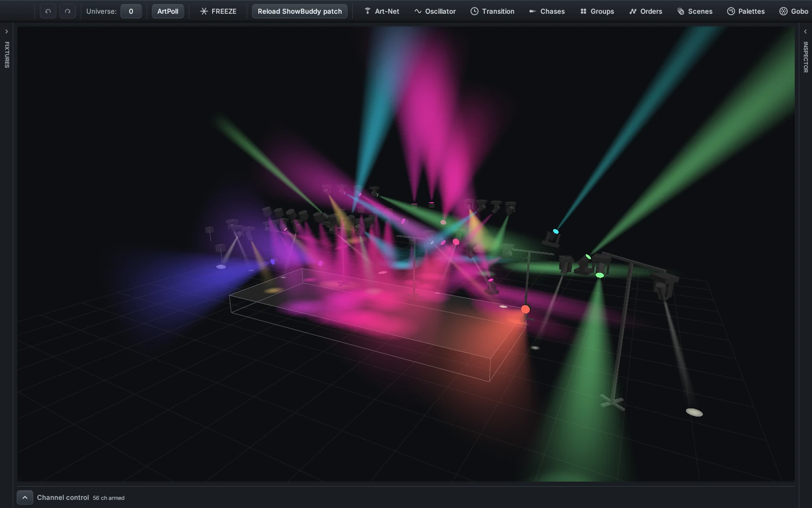Edit the Universe number field

(131, 11)
